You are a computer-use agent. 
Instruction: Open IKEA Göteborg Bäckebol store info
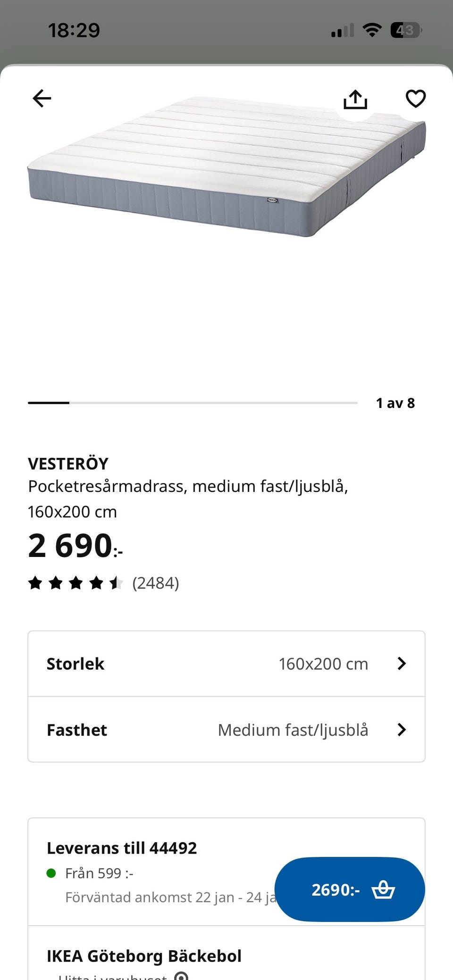point(144,956)
